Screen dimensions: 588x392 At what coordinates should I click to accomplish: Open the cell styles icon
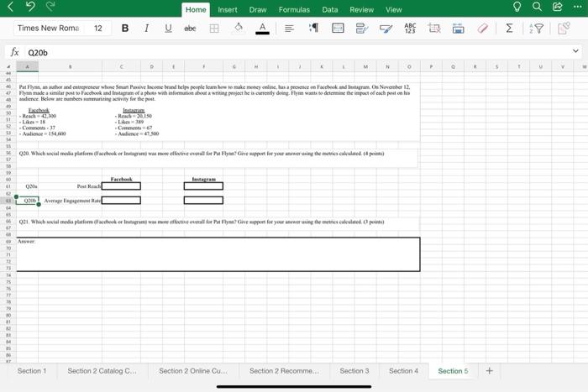pyautogui.click(x=362, y=28)
